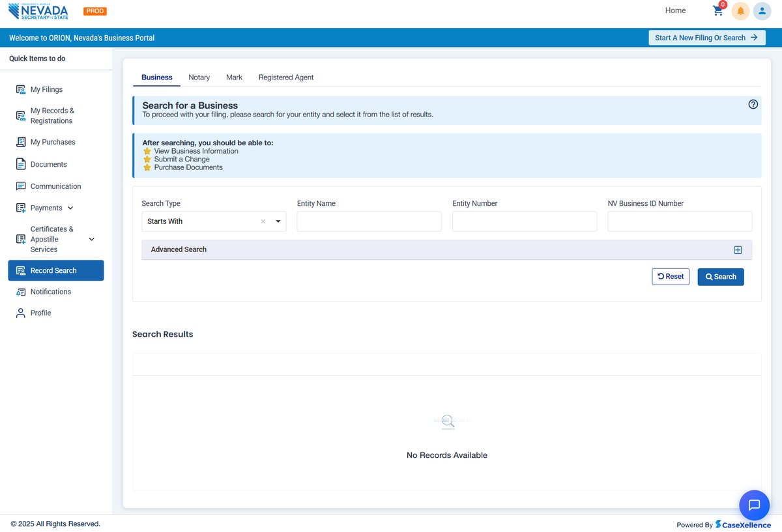Click the Notifications sidebar icon
The image size is (782, 532).
(x=21, y=292)
